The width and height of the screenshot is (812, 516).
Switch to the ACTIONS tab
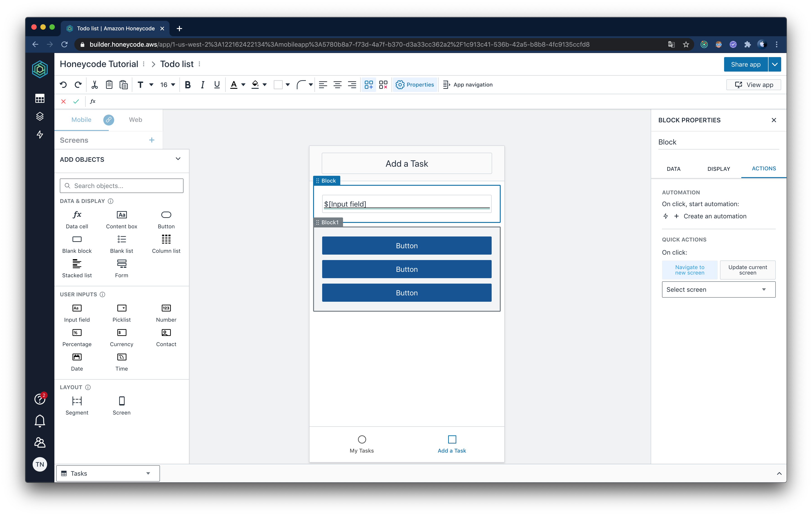764,169
